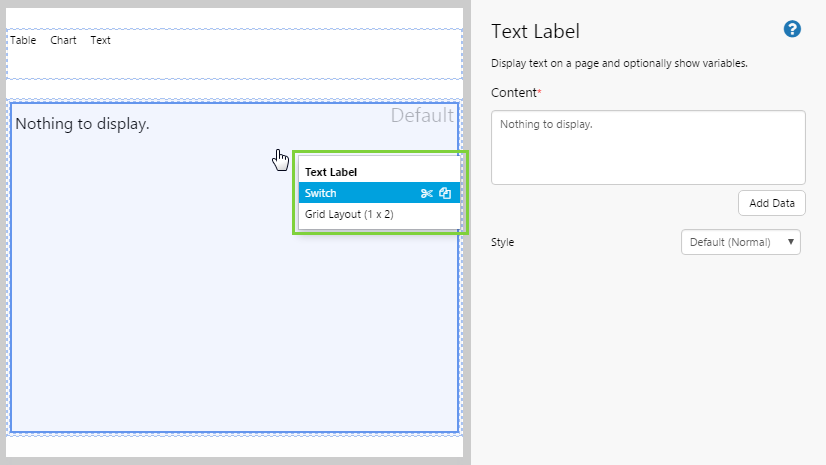
Task: Switch to the Chart tab
Action: click(x=63, y=41)
